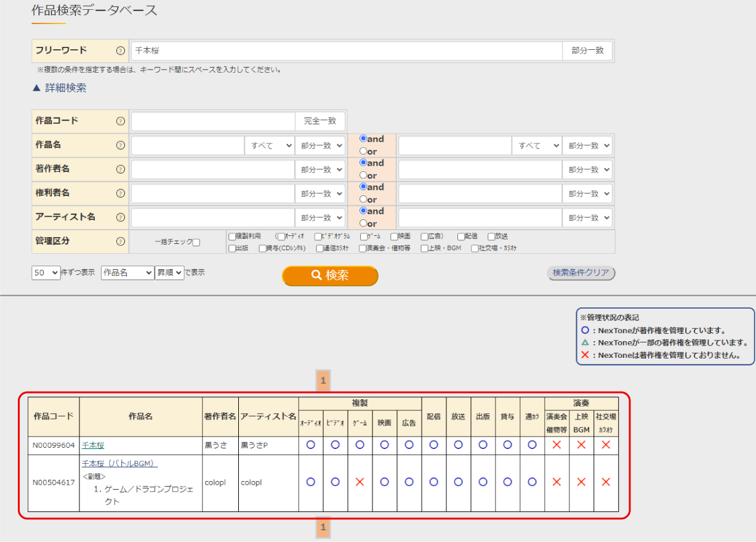The image size is (756, 542).
Task: Open the 千本桜（バトルBGM） work link
Action: click(x=120, y=463)
